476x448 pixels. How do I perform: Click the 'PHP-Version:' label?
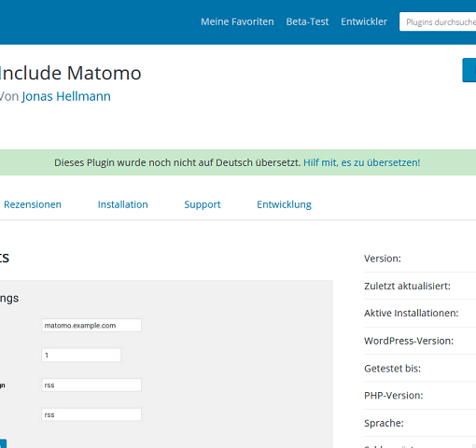[x=394, y=396]
